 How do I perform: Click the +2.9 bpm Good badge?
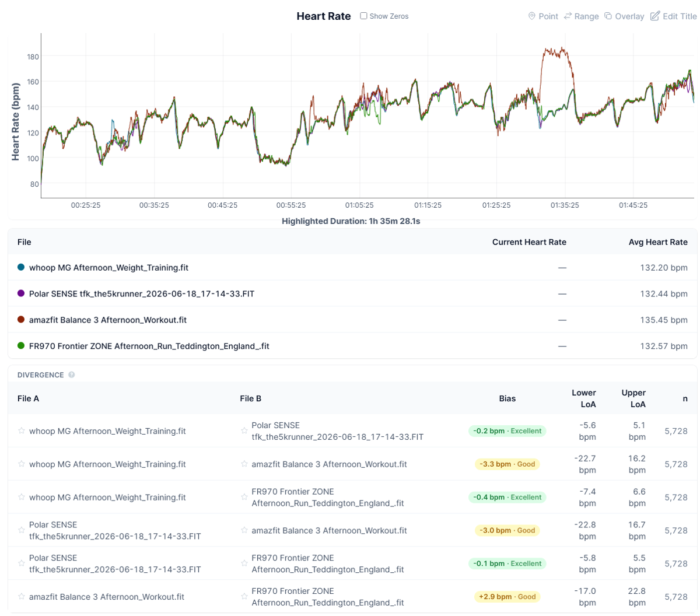click(507, 597)
